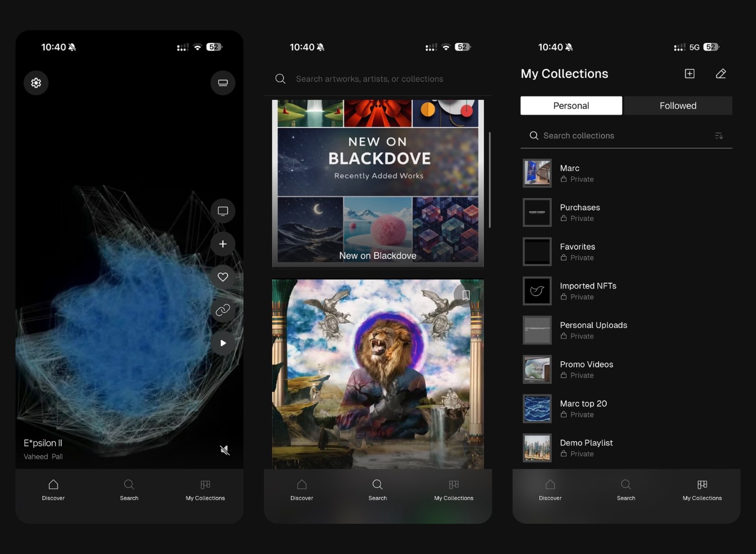Switch to the Followed collections tab
Viewport: 756px width, 554px height.
[x=678, y=106]
